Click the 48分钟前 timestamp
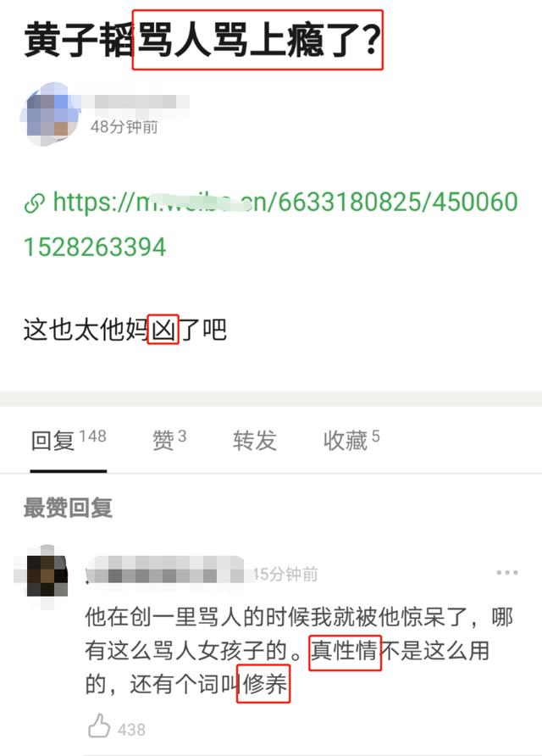The image size is (542, 756). click(x=124, y=127)
